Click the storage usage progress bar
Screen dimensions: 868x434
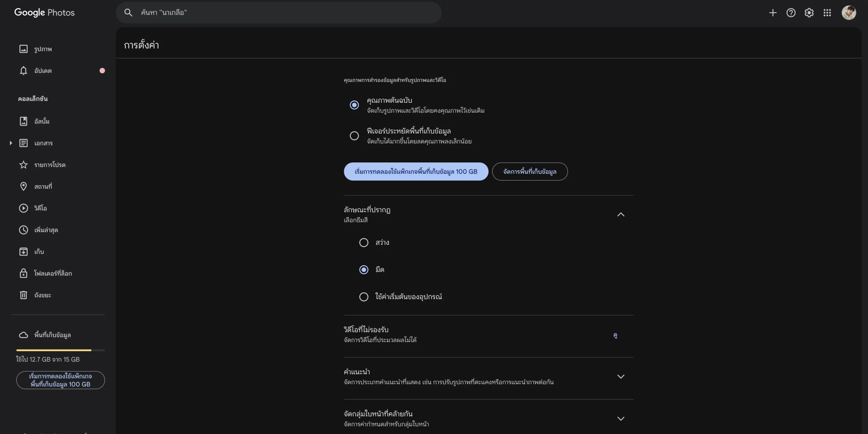(x=60, y=350)
